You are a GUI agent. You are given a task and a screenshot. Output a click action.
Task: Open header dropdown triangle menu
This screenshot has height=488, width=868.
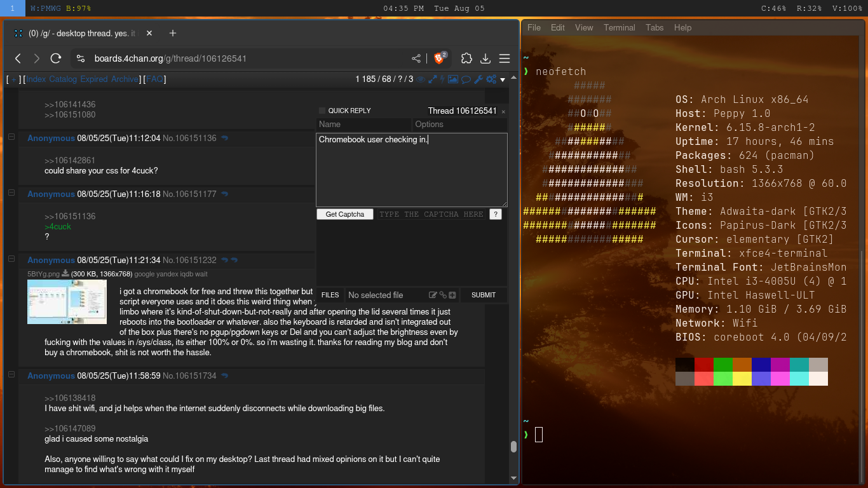point(503,80)
